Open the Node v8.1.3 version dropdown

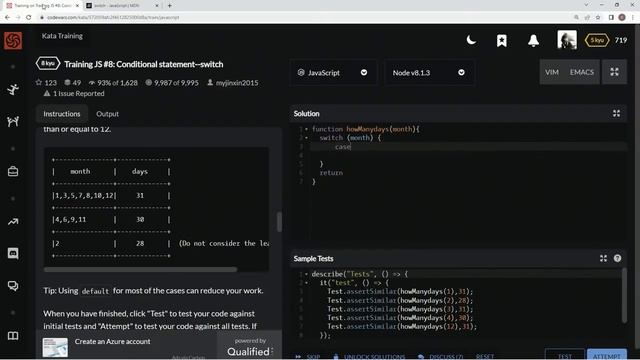(429, 72)
